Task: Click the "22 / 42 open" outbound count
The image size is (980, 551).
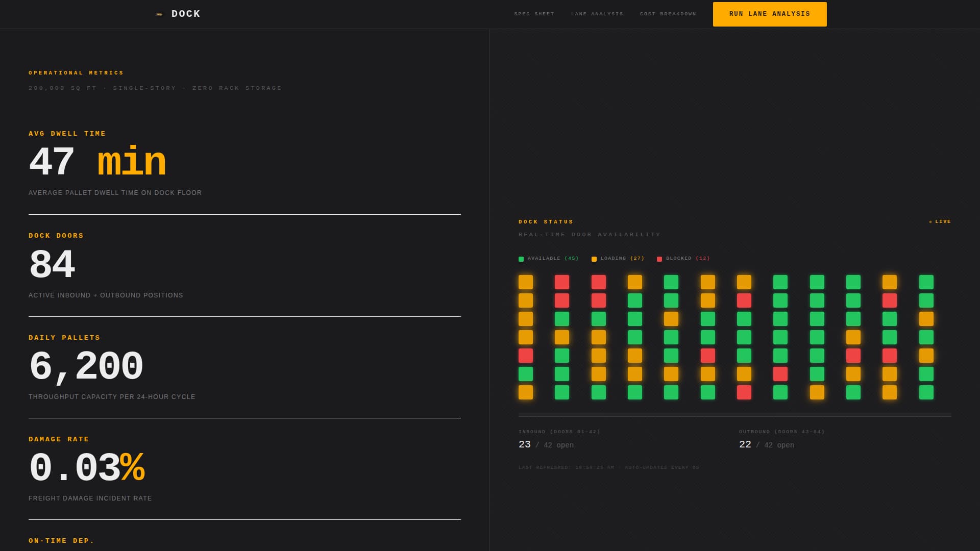Action: 767,445
